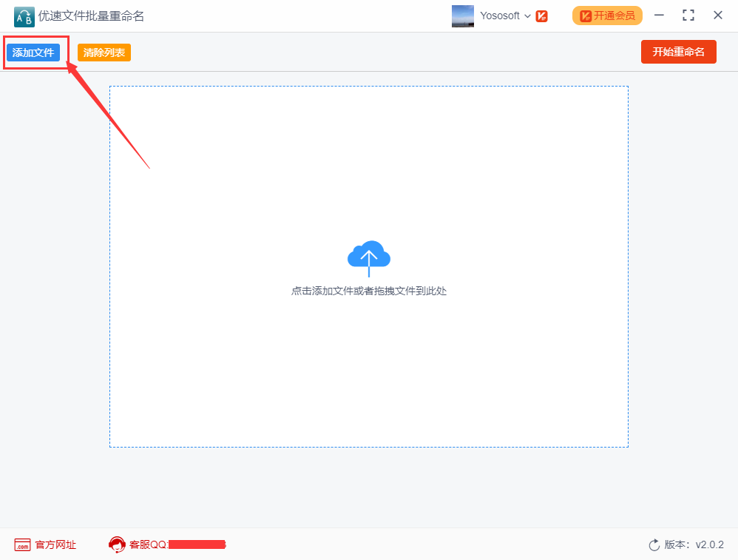Minimize the application window

click(x=659, y=16)
